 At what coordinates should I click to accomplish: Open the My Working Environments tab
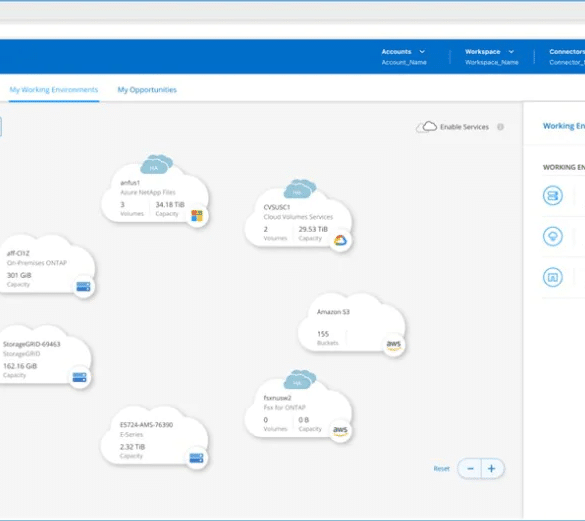click(54, 90)
